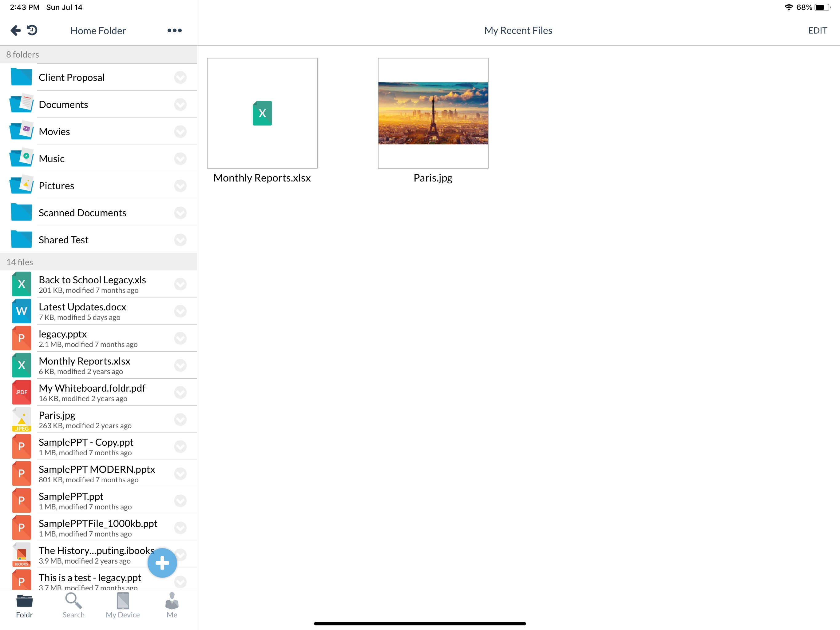Switch to the Search tab
This screenshot has width=840, height=630.
(73, 606)
